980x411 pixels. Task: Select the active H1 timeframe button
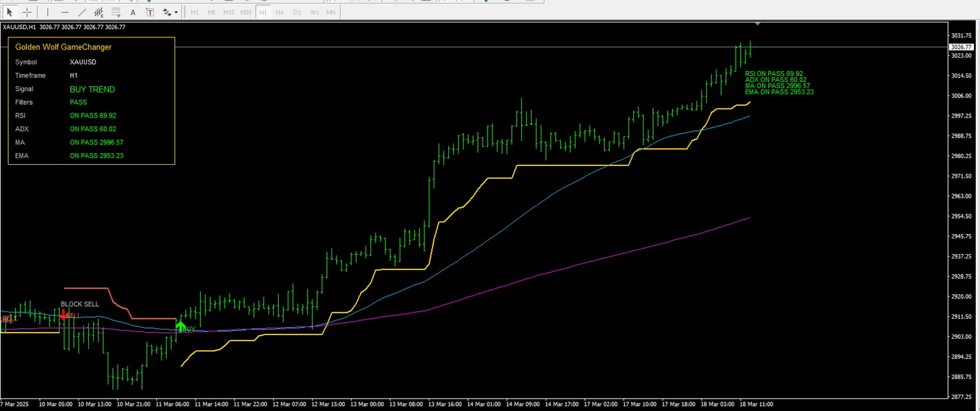263,12
